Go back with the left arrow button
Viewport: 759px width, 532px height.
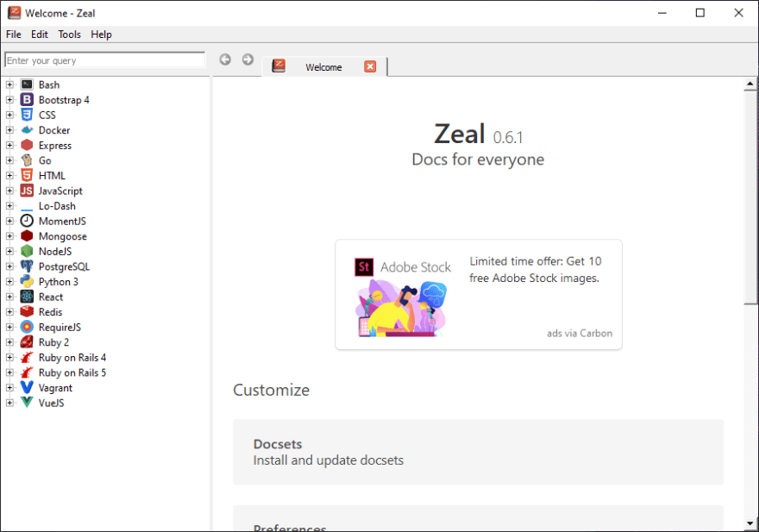[225, 59]
